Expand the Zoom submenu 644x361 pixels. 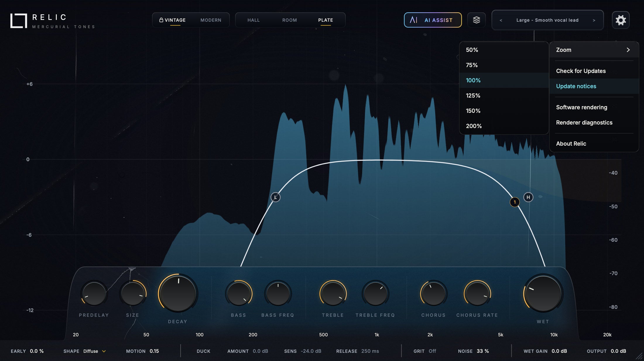[594, 50]
